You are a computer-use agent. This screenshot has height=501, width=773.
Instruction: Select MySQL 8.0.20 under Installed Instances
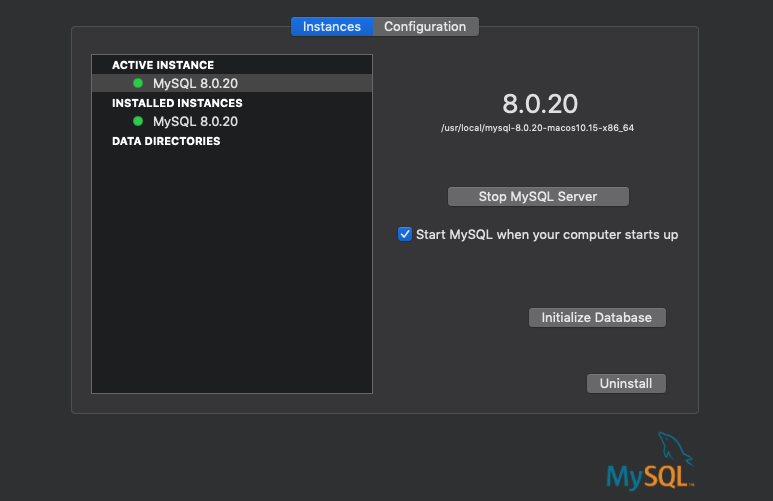tap(232, 121)
